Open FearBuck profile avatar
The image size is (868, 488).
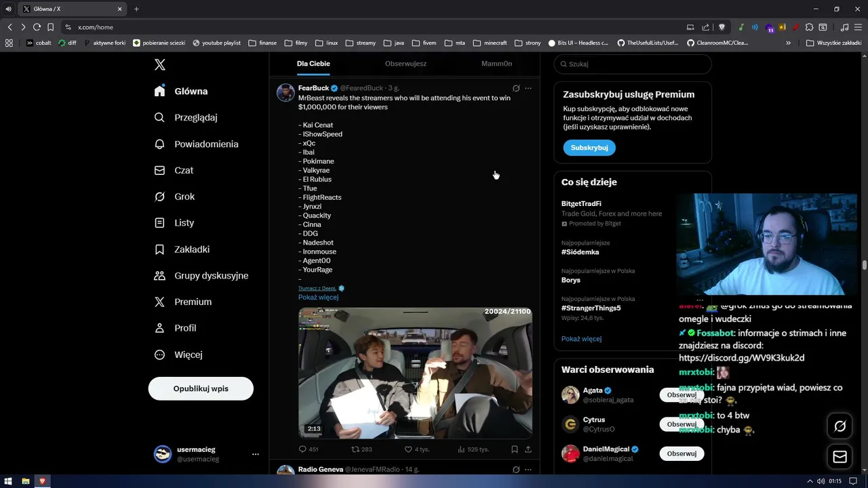[x=285, y=93]
